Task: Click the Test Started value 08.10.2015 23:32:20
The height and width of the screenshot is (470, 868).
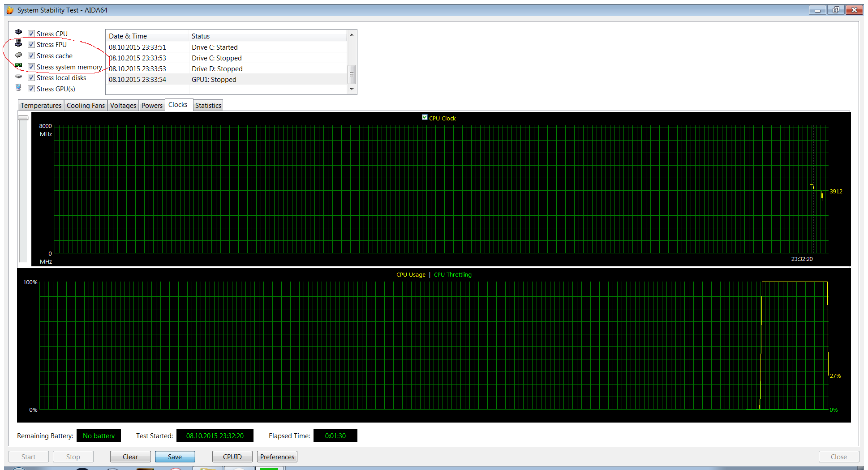Action: click(x=215, y=436)
